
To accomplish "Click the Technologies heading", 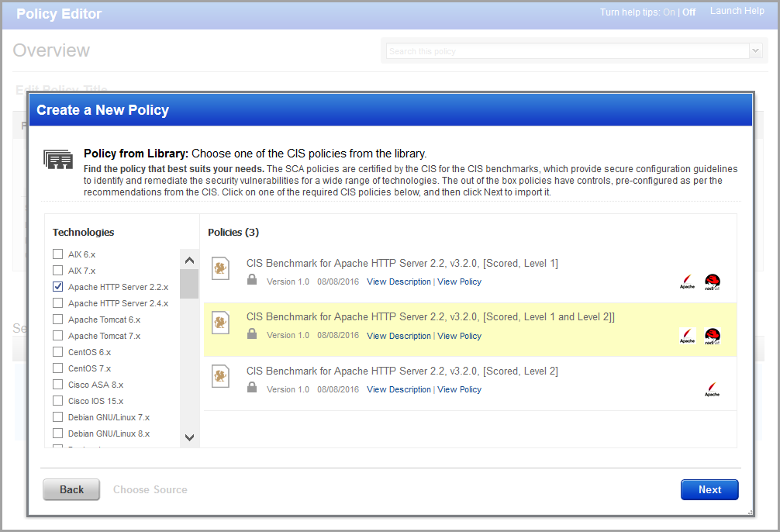I will coord(83,233).
